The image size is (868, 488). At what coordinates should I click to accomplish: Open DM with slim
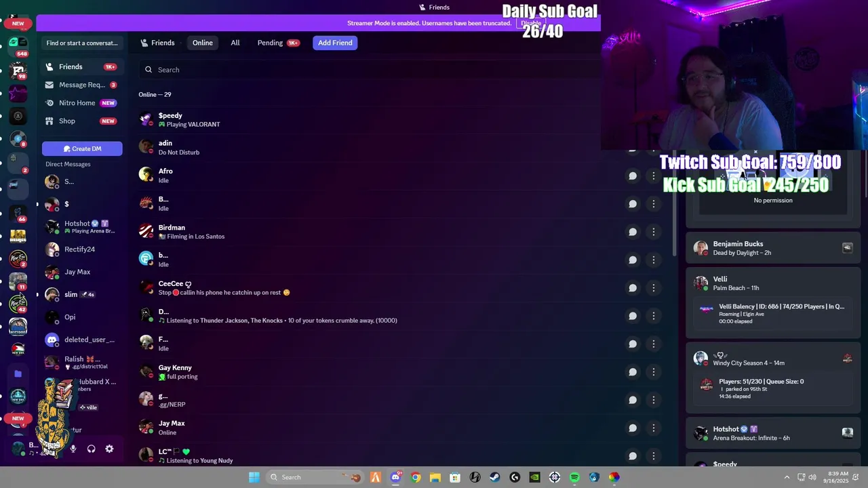coord(82,294)
